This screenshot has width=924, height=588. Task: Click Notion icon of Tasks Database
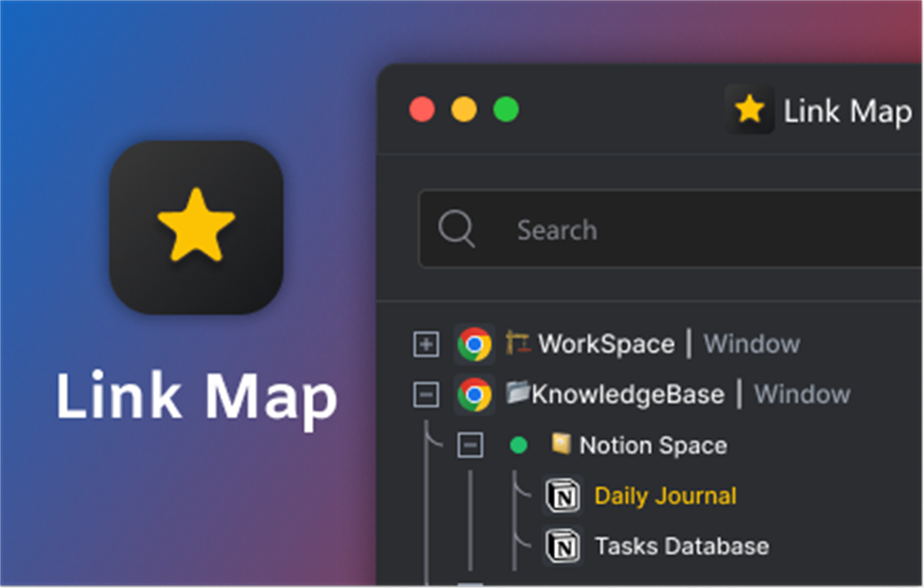point(563,546)
